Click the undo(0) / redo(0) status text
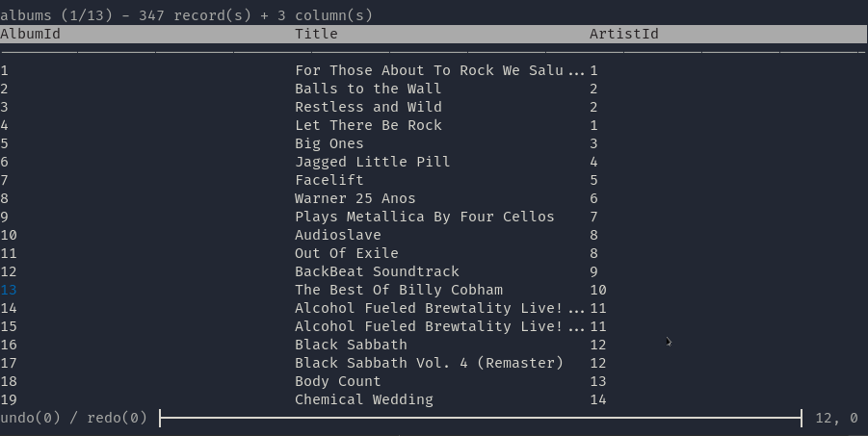This screenshot has height=436, width=868. [73, 418]
